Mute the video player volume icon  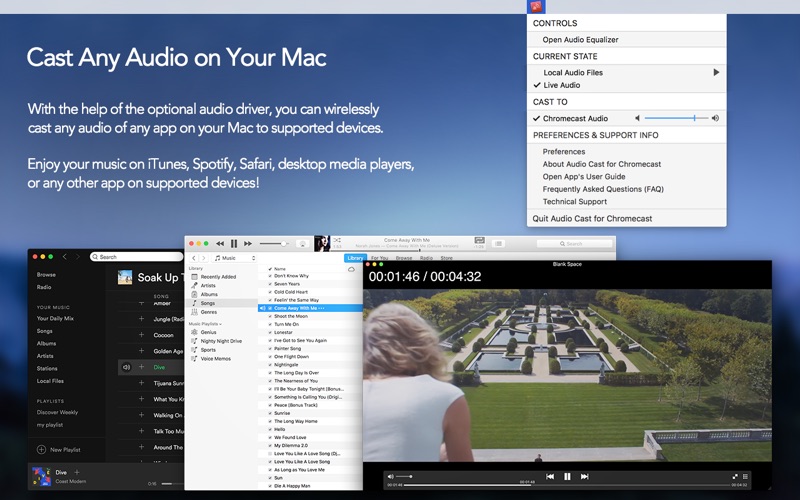pyautogui.click(x=390, y=477)
